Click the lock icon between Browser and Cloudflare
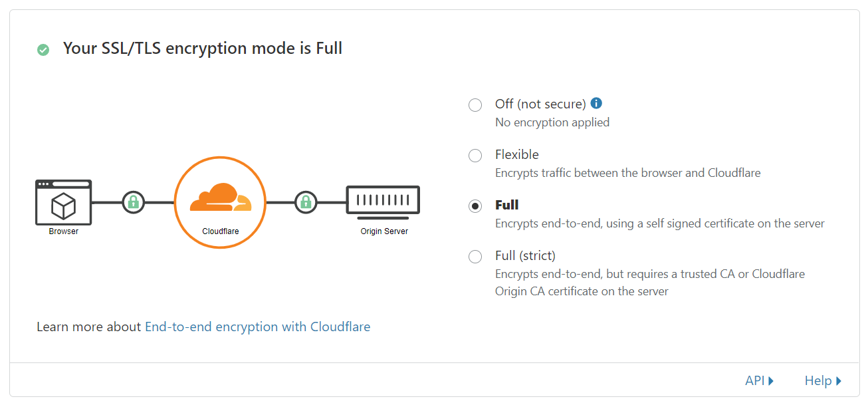This screenshot has width=868, height=401. point(133,201)
